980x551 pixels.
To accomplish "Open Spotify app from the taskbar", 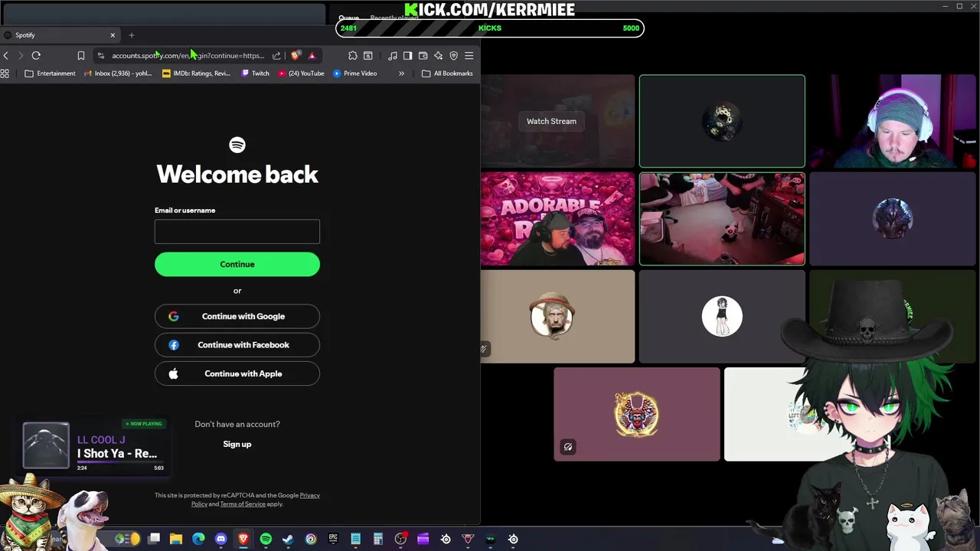I will click(266, 539).
